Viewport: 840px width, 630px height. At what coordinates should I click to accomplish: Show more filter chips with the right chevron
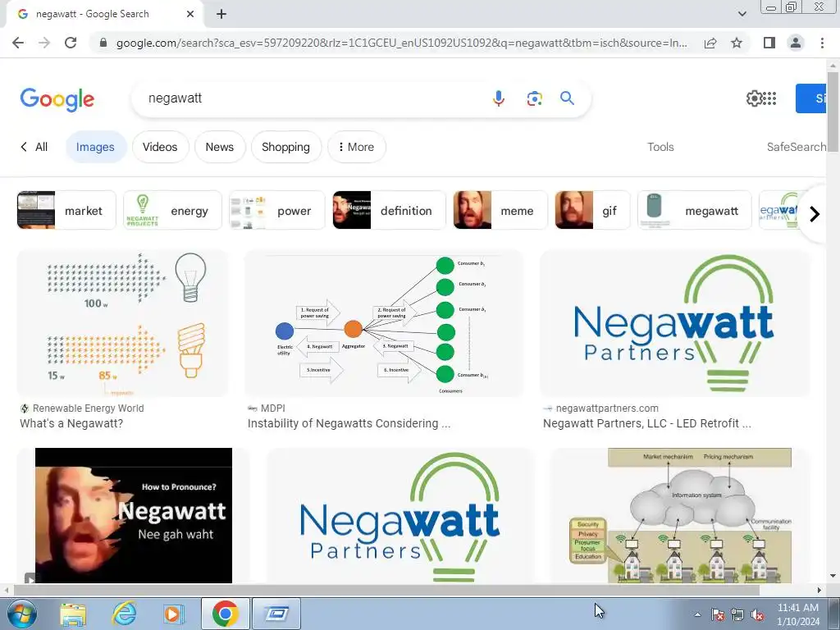point(815,214)
